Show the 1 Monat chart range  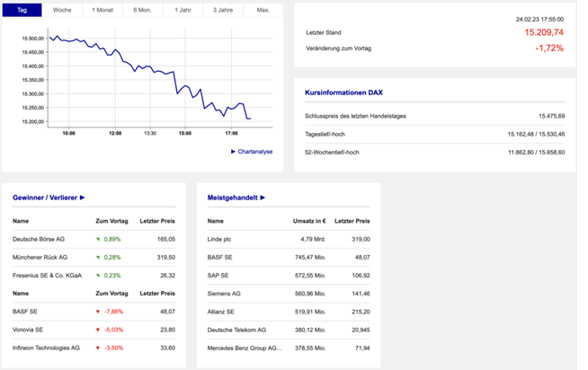[x=102, y=9]
